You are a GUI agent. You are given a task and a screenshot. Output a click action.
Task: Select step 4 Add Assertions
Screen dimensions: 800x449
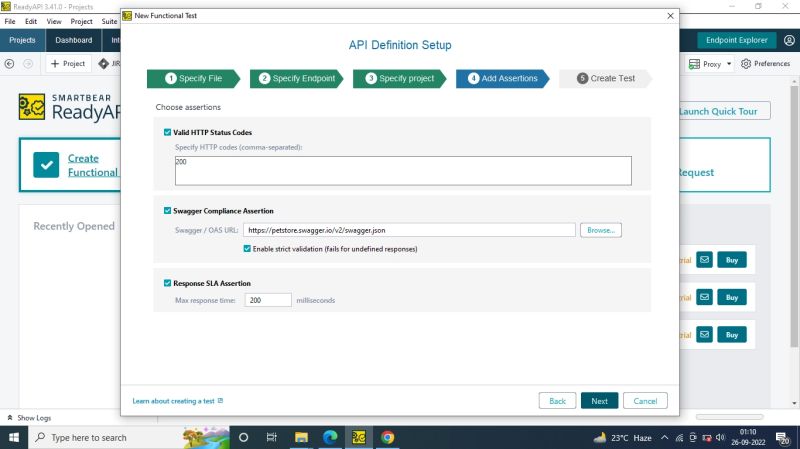click(503, 79)
